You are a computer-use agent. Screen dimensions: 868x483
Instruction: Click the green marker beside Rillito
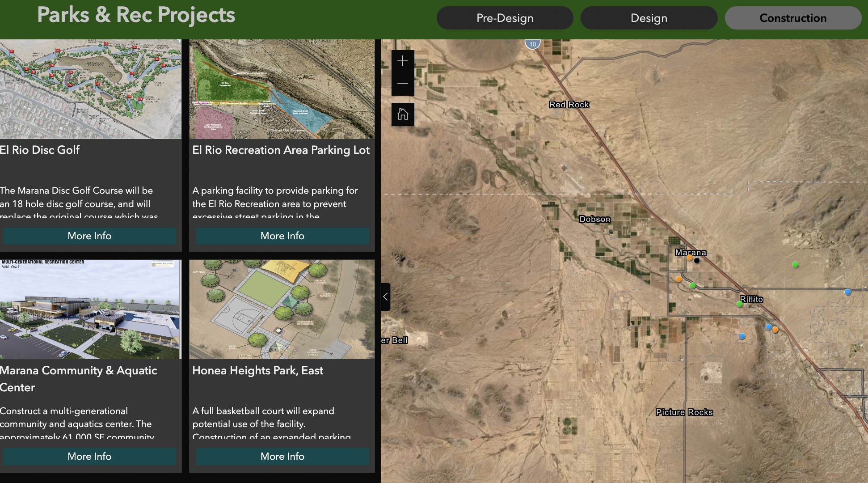(x=740, y=304)
